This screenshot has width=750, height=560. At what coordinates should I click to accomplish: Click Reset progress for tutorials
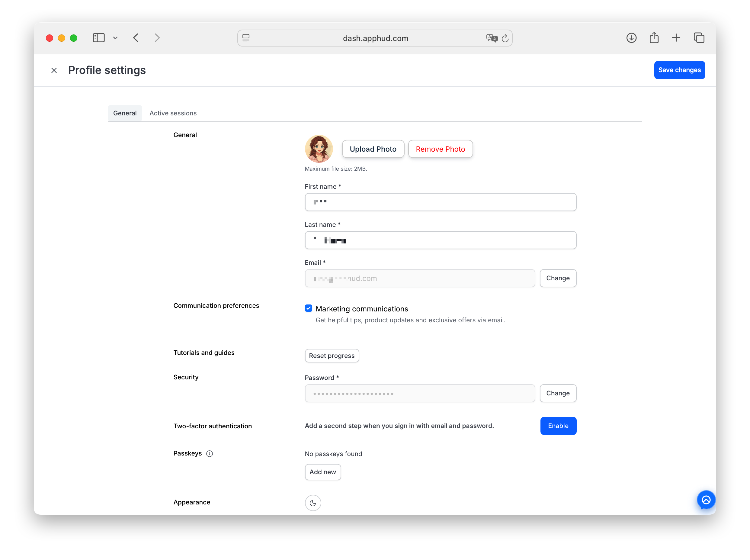(332, 356)
